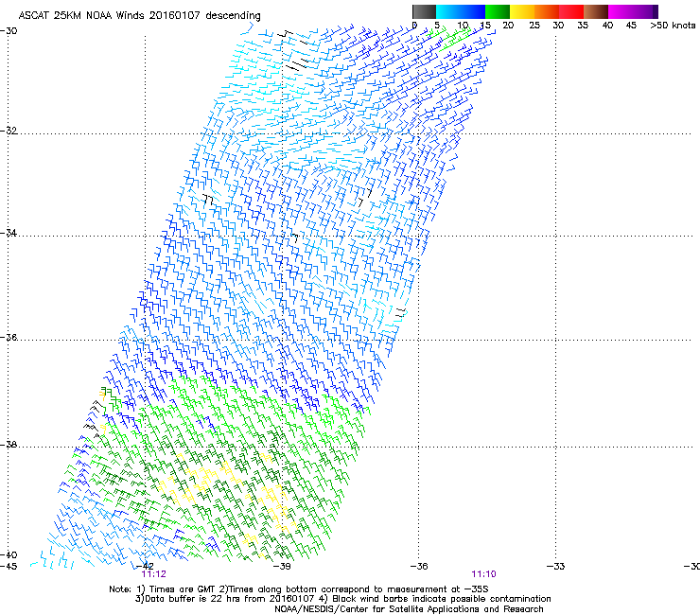
Task: Click the 'Black wind barbs indicate possible contamination' note
Action: coord(441,599)
